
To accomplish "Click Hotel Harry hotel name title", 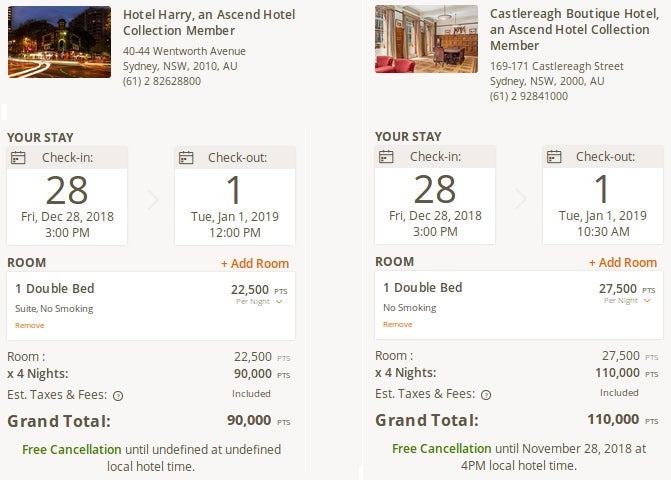I will click(193, 22).
